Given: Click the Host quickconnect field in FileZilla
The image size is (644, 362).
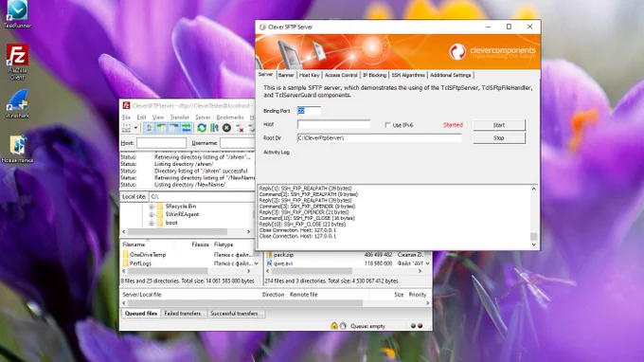Looking at the screenshot, I should point(161,143).
